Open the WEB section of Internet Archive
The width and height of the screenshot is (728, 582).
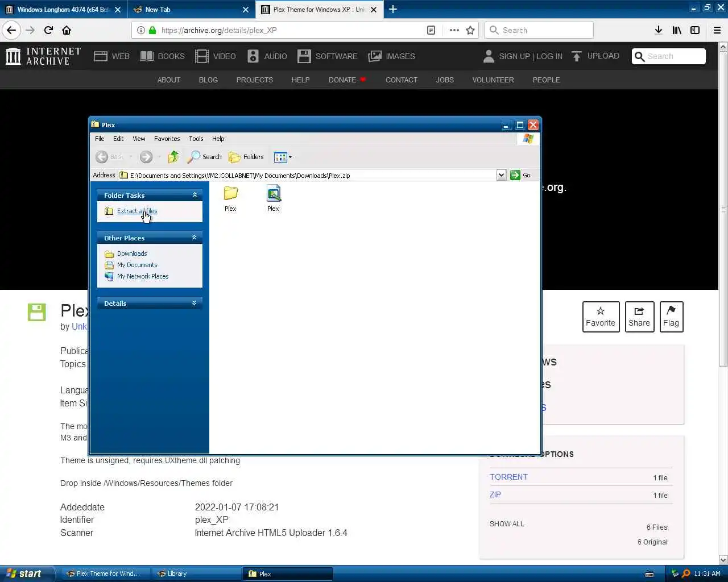(x=111, y=56)
